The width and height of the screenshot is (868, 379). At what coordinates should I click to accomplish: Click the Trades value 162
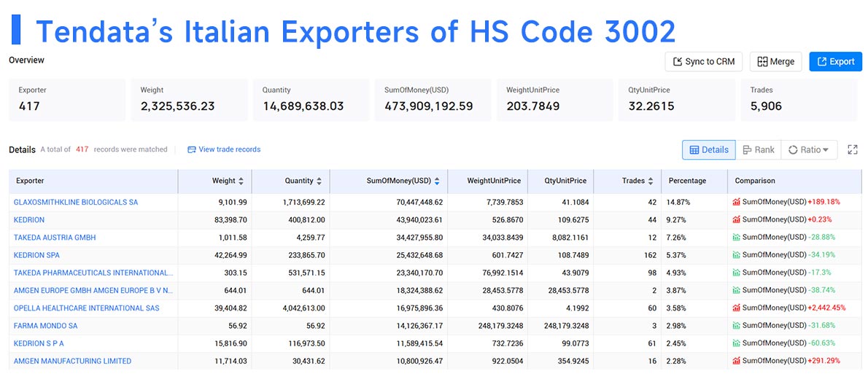point(650,255)
